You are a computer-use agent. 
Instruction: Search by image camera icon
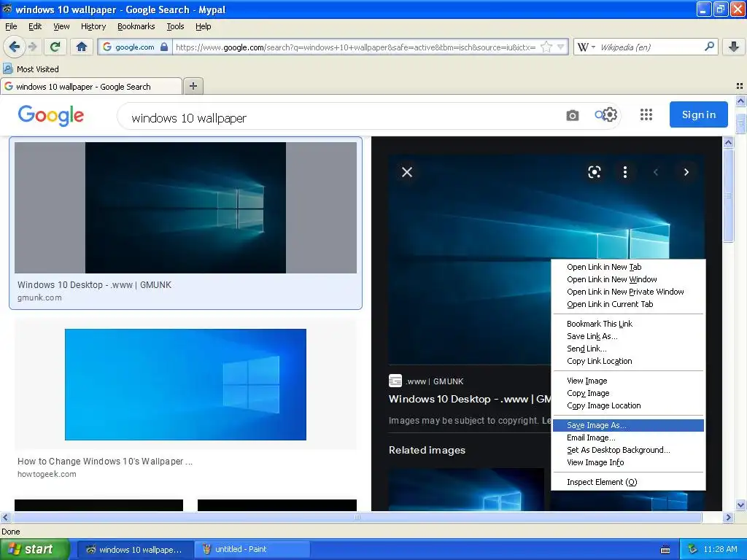(x=572, y=116)
